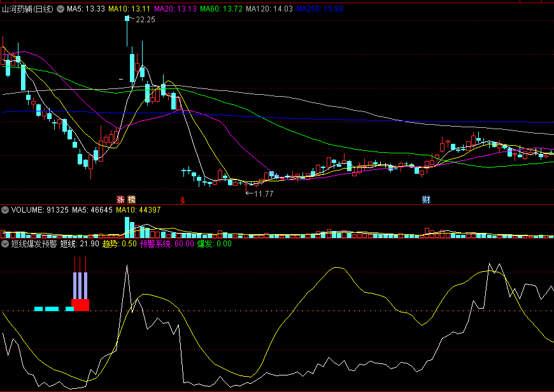
Task: Expand the VOLUME indicator dropdown arrow
Action: 5,210
